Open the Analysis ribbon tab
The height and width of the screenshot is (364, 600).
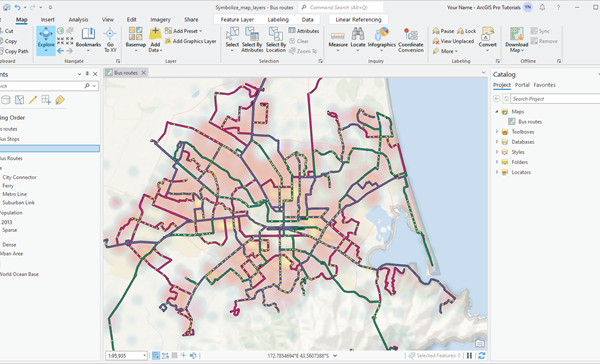coord(78,20)
